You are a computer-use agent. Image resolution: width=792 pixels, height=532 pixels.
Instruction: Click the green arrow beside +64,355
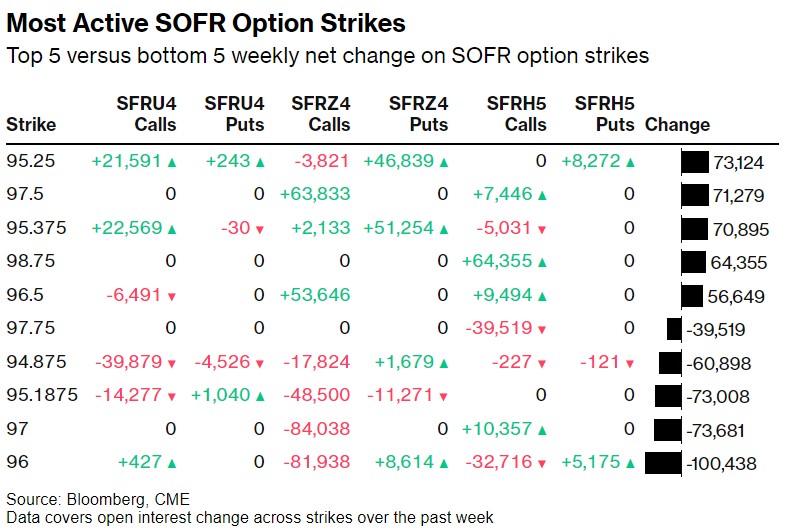coord(542,262)
